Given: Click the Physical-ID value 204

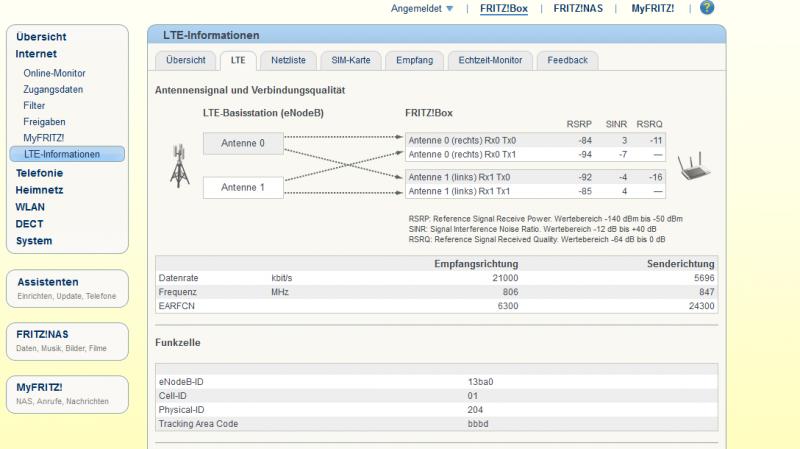Looking at the screenshot, I should tap(475, 410).
